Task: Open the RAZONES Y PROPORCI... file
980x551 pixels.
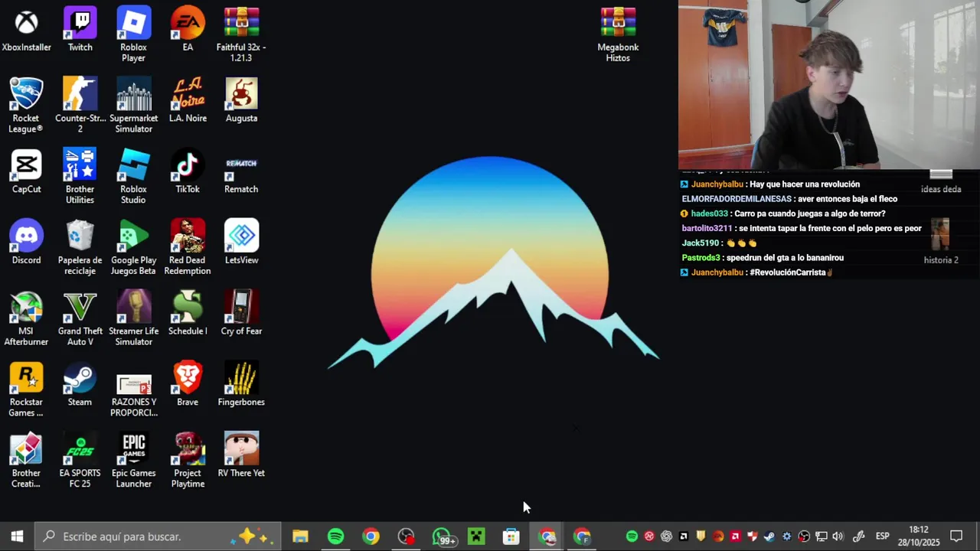Action: (133, 396)
